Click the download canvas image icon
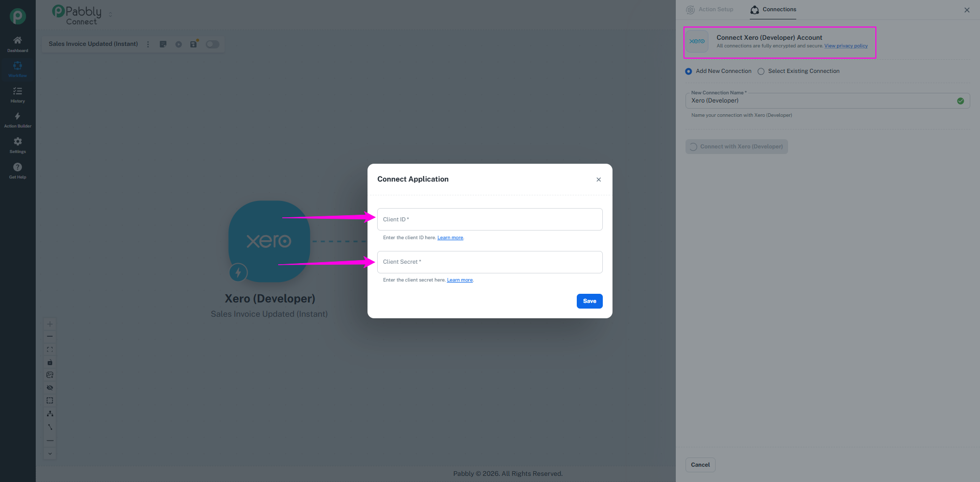 [x=50, y=375]
